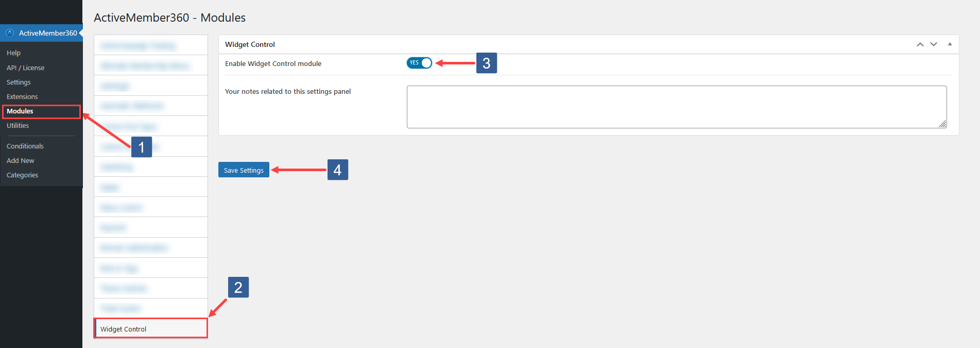
Task: Open the Categories page
Action: point(22,175)
